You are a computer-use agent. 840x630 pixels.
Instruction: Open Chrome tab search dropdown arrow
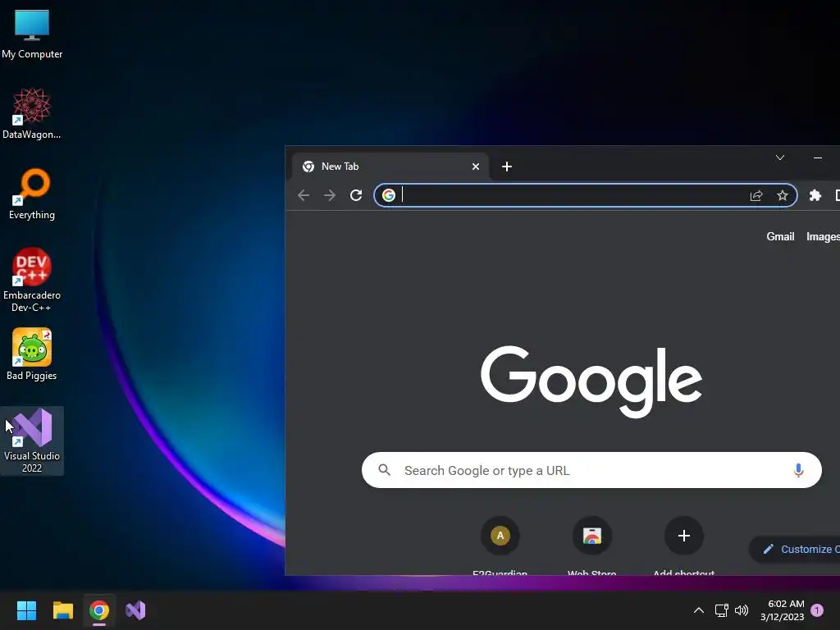coord(780,157)
